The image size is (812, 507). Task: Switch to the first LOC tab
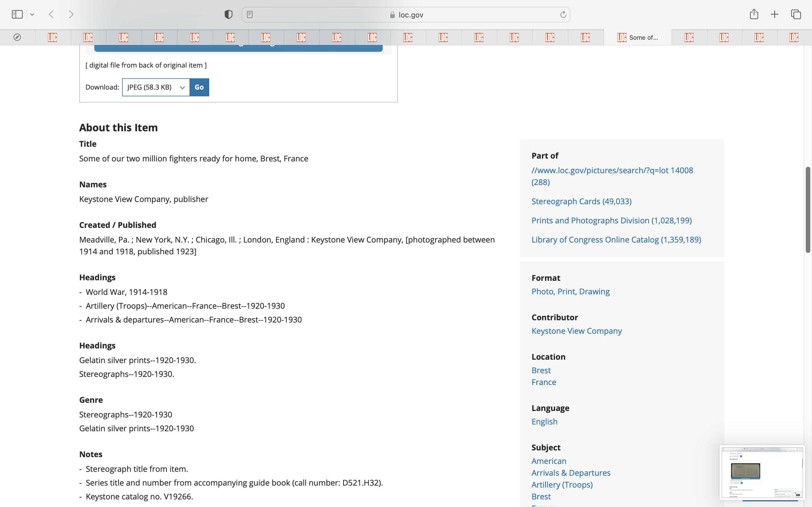[x=52, y=37]
